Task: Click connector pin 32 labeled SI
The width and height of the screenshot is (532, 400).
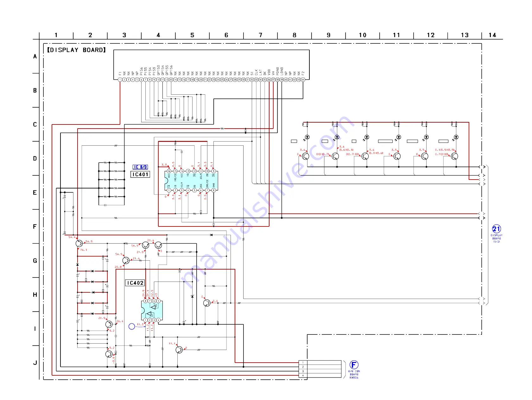Action: click(252, 79)
